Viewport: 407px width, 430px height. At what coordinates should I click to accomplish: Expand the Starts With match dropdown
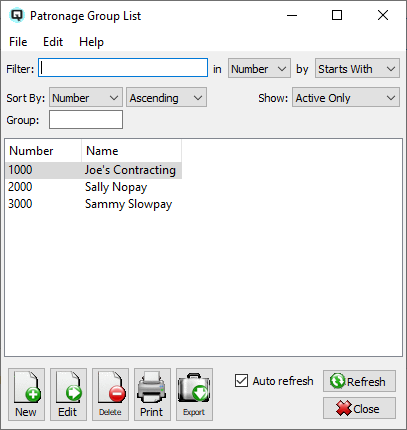point(357,69)
